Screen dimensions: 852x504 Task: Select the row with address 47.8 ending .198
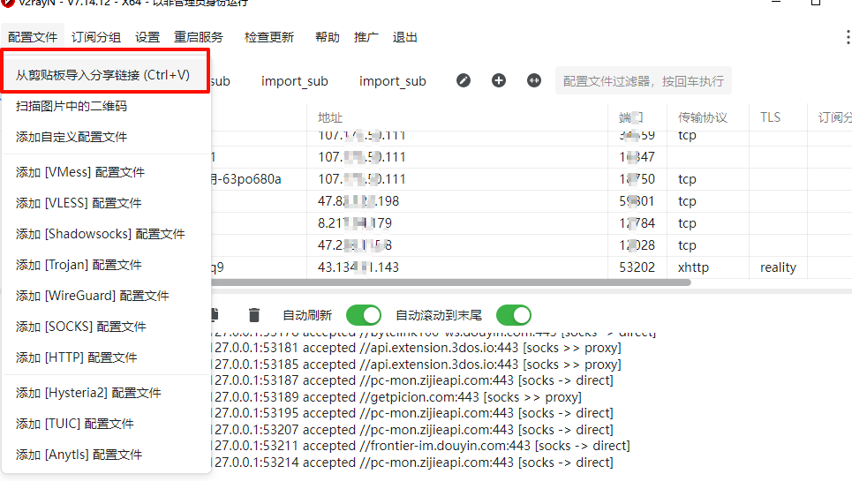532,201
